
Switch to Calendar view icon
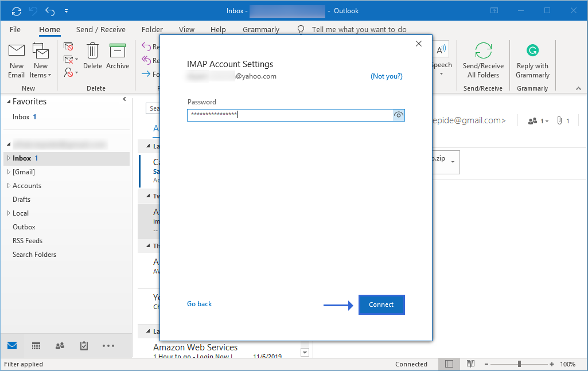click(x=36, y=346)
